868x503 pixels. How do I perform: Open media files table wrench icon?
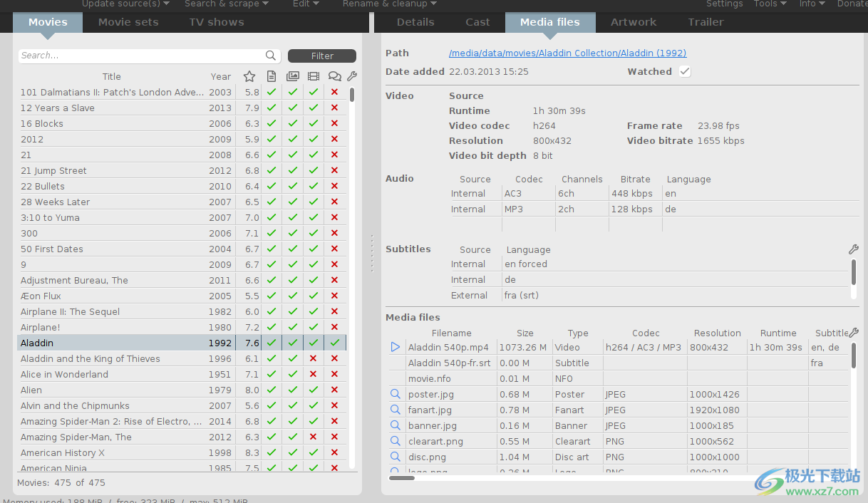pyautogui.click(x=854, y=332)
